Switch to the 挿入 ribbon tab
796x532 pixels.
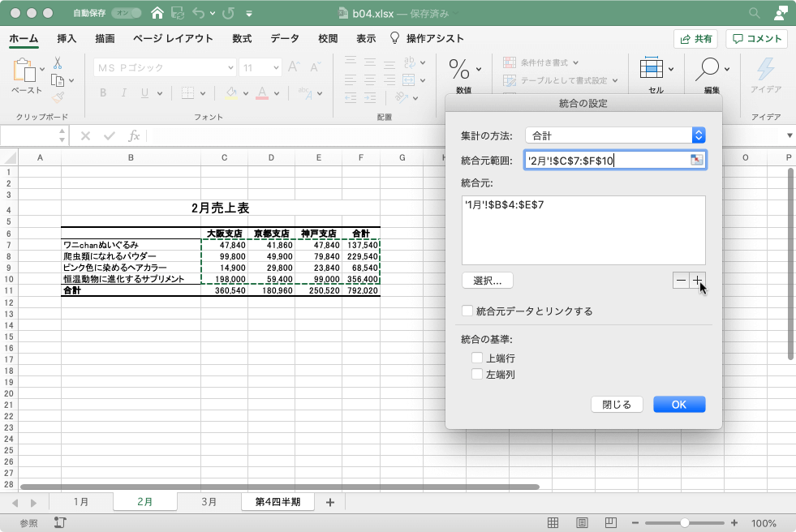coord(67,39)
